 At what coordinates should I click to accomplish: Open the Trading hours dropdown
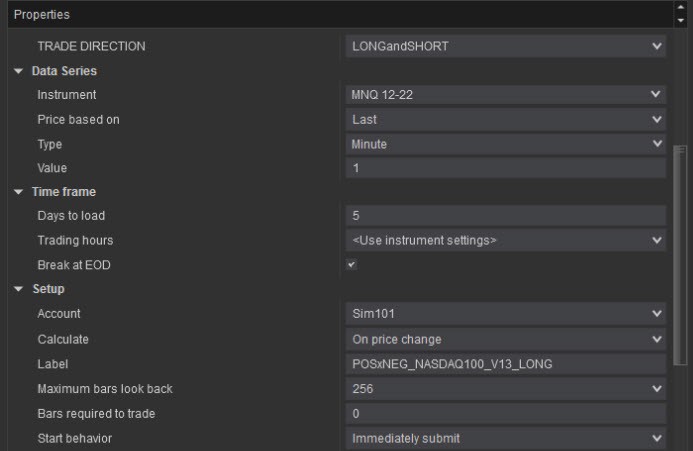(x=505, y=240)
